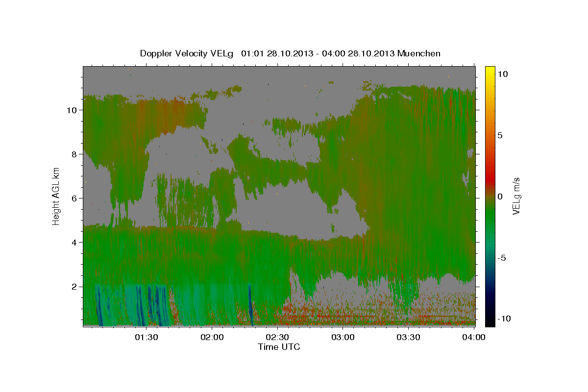Viewport: 588px width, 392px height.
Task: Click the start time '01:01 28.10.2013' in title
Action: tap(276, 53)
